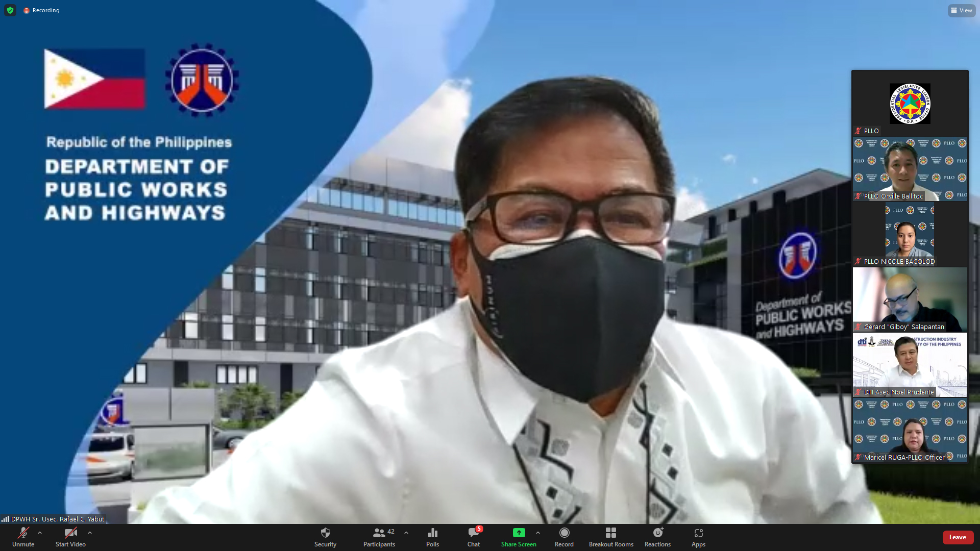Expand participants options arrow
980x551 pixels.
point(406,533)
